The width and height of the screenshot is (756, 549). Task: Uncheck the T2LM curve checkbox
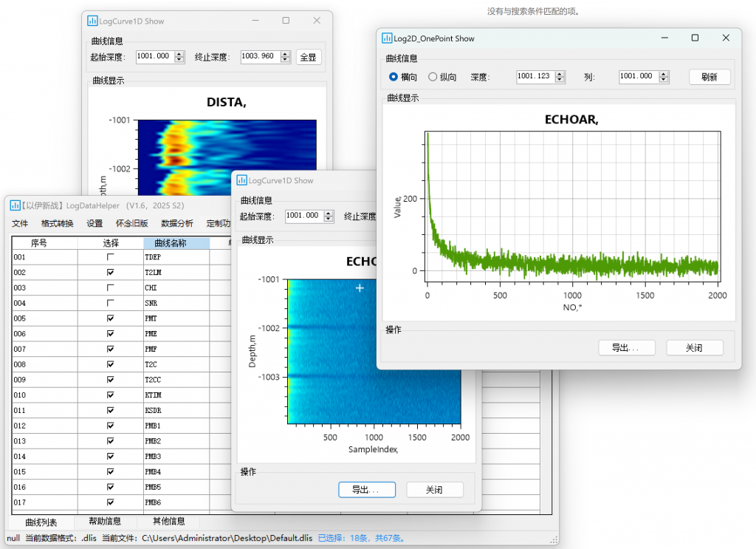point(111,273)
